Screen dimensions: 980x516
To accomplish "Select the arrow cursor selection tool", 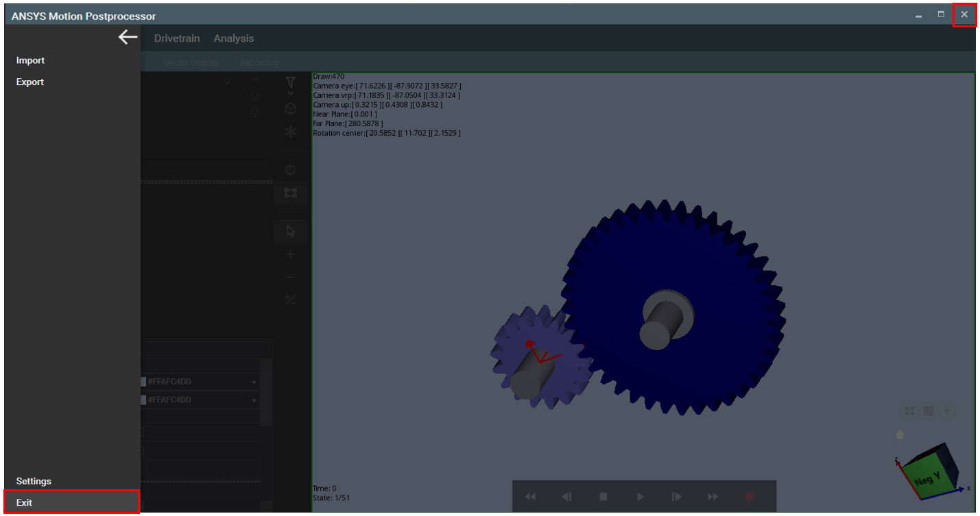I will [x=290, y=231].
